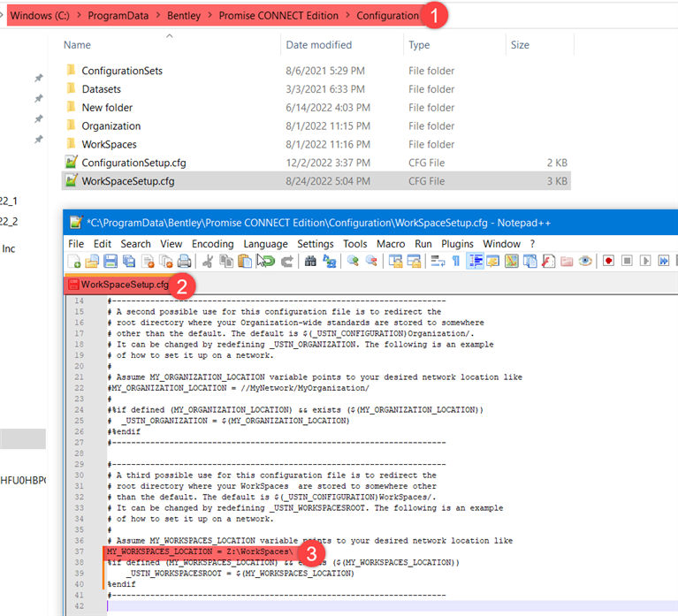Click the Playback macro icon
678x616 pixels.
(x=645, y=261)
